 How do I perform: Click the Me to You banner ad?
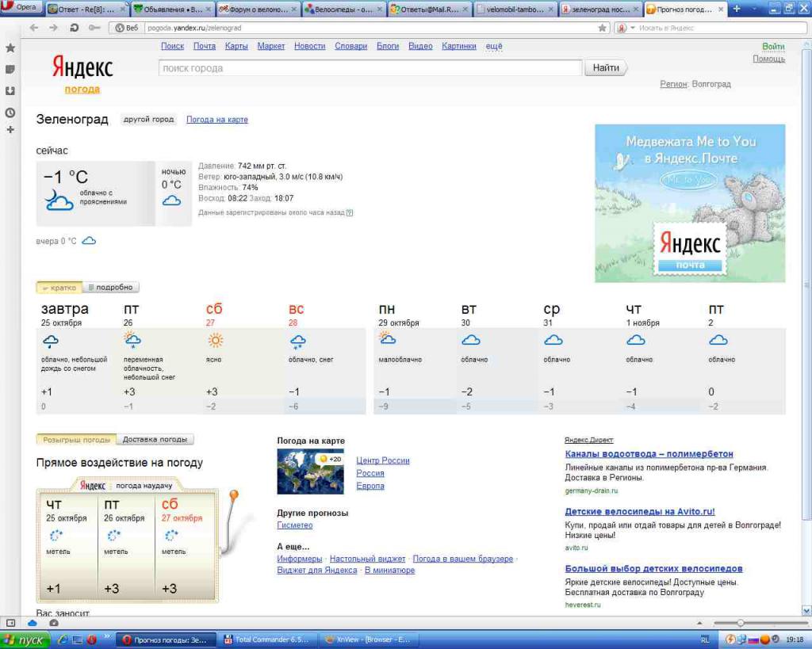click(x=690, y=204)
